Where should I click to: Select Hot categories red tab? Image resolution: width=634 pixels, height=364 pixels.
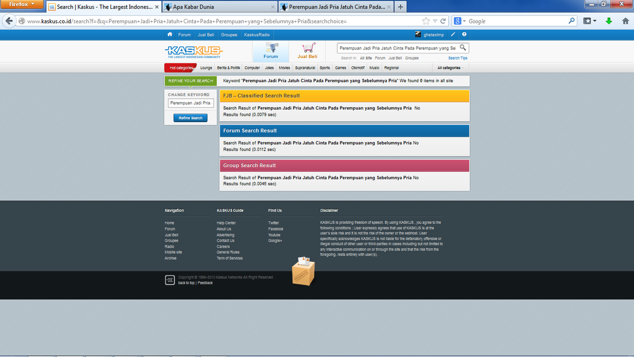point(181,68)
